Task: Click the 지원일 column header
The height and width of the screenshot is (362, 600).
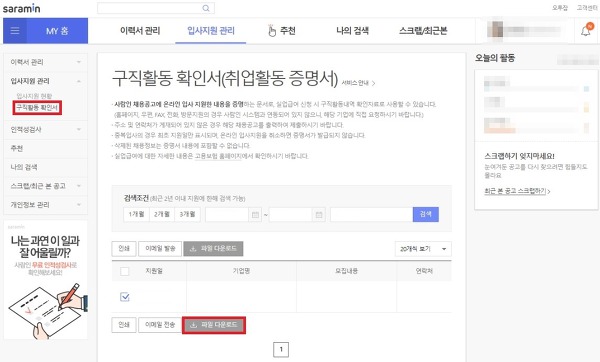Action: tap(154, 271)
